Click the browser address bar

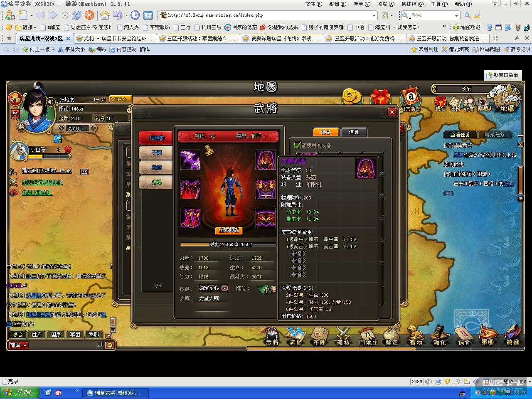pyautogui.click(x=268, y=15)
